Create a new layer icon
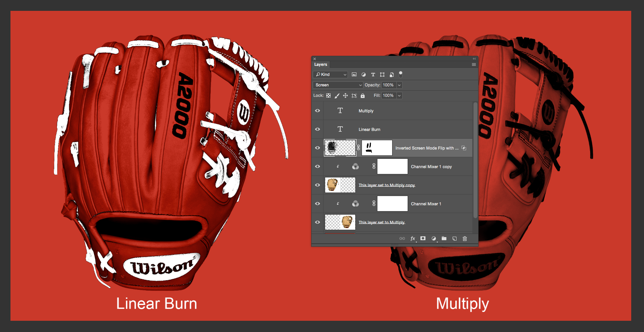Viewport: 644px width, 332px height. point(455,239)
